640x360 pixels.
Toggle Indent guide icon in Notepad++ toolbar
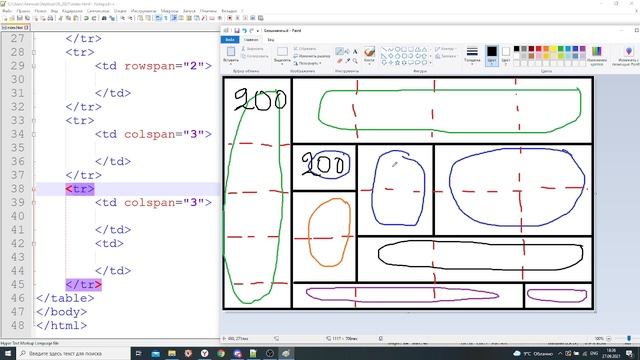pyautogui.click(x=173, y=18)
